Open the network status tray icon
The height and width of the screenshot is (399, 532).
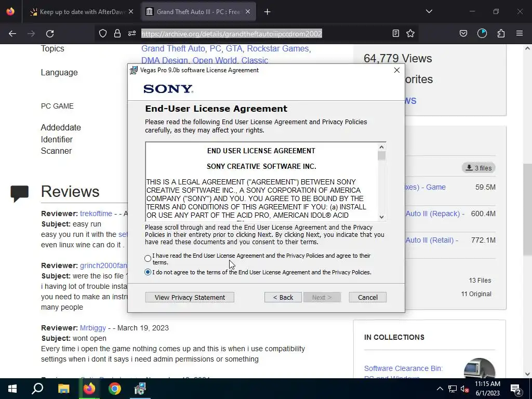[x=453, y=389]
